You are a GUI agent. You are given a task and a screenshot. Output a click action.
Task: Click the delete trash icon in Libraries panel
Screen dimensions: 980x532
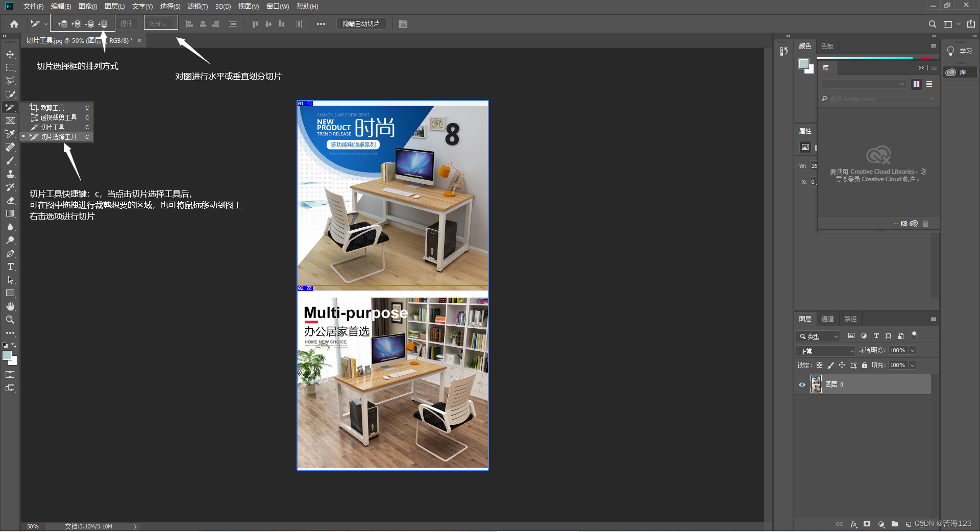[x=925, y=224]
